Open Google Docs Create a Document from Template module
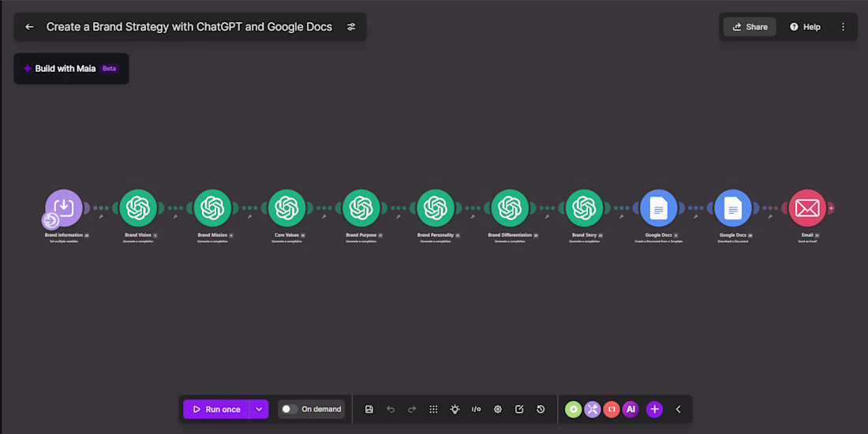The width and height of the screenshot is (868, 434). click(x=659, y=208)
